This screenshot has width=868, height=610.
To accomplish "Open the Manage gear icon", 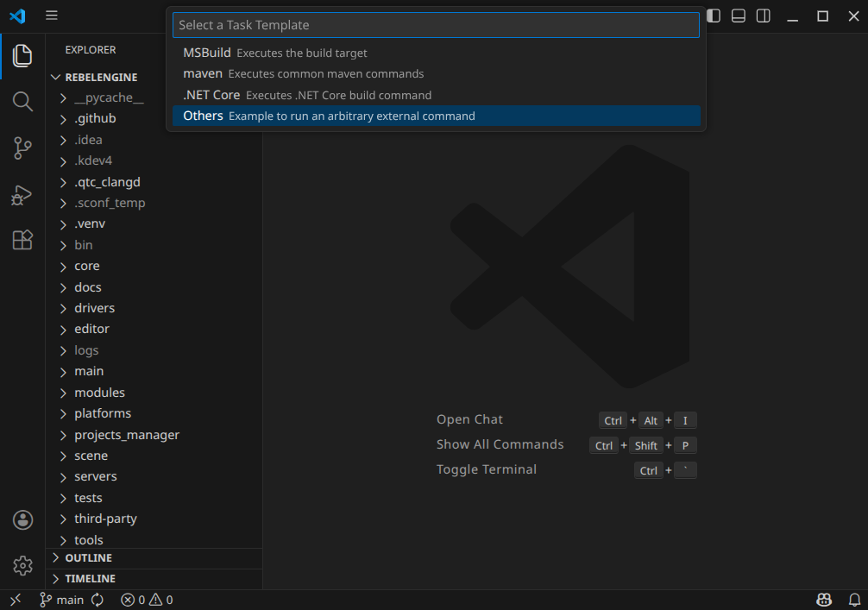I will (x=22, y=566).
